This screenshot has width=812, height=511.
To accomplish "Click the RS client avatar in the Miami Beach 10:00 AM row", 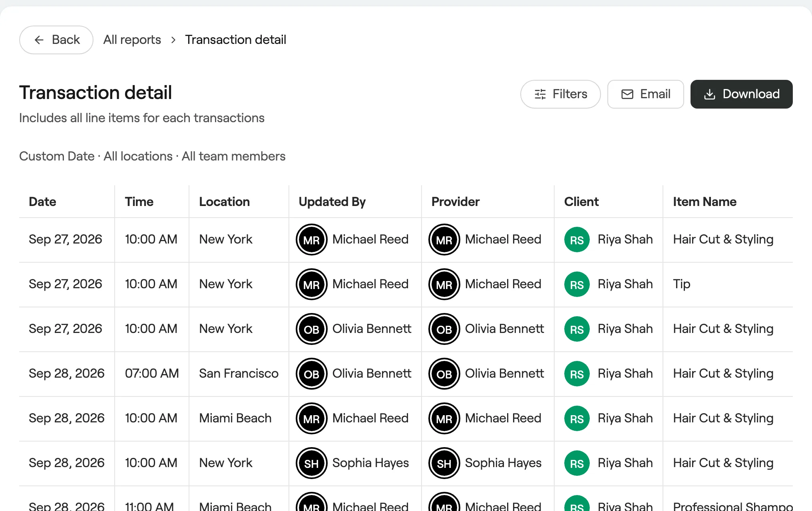I will [577, 418].
